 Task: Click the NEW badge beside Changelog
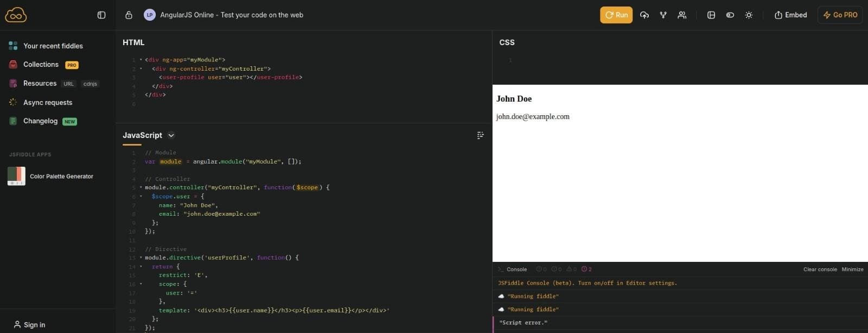tap(69, 122)
